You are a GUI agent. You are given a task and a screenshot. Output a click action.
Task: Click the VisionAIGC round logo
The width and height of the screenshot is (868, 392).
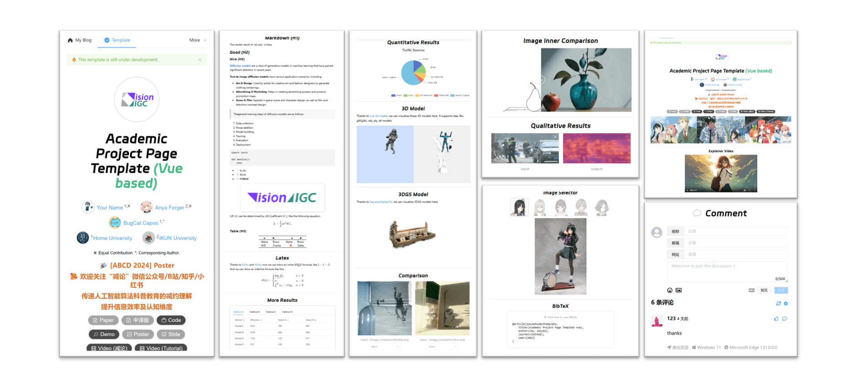[x=137, y=99]
